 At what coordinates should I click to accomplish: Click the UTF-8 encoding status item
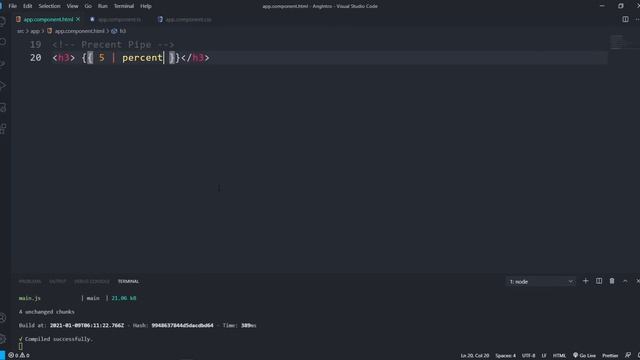(x=528, y=356)
